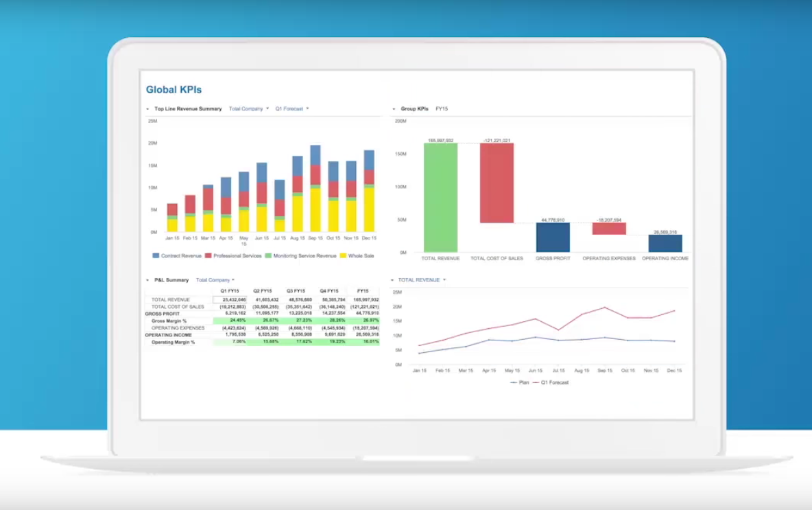Collapse the Group KPIs panel
The image size is (812, 510).
click(394, 109)
